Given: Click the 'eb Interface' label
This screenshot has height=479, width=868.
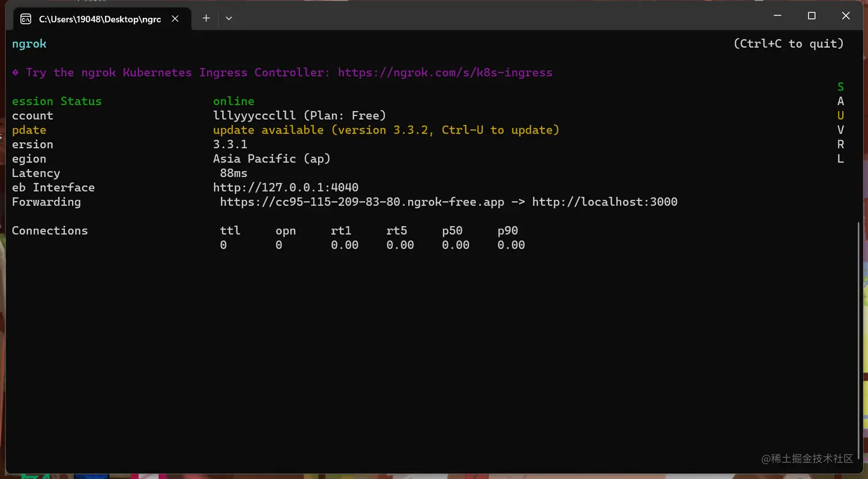Looking at the screenshot, I should click(53, 187).
